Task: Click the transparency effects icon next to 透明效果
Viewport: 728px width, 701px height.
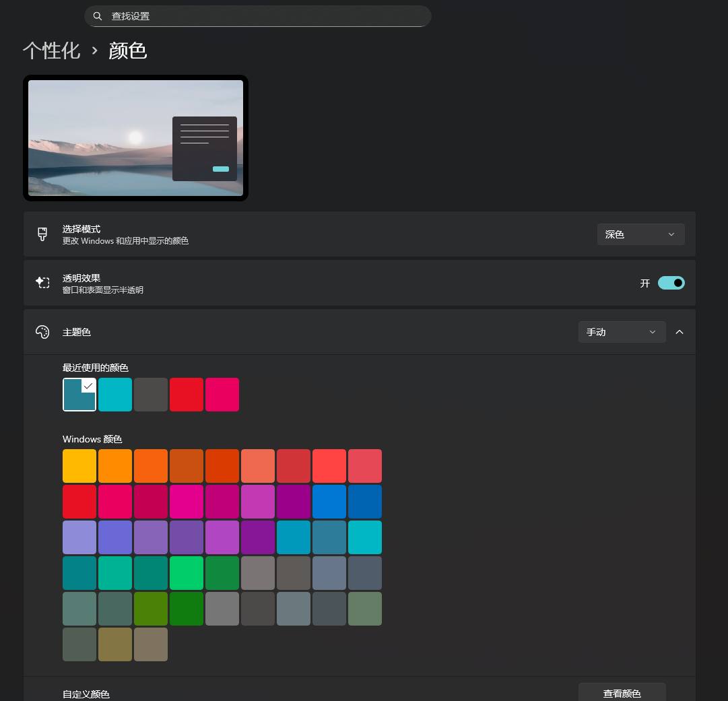Action: click(43, 282)
